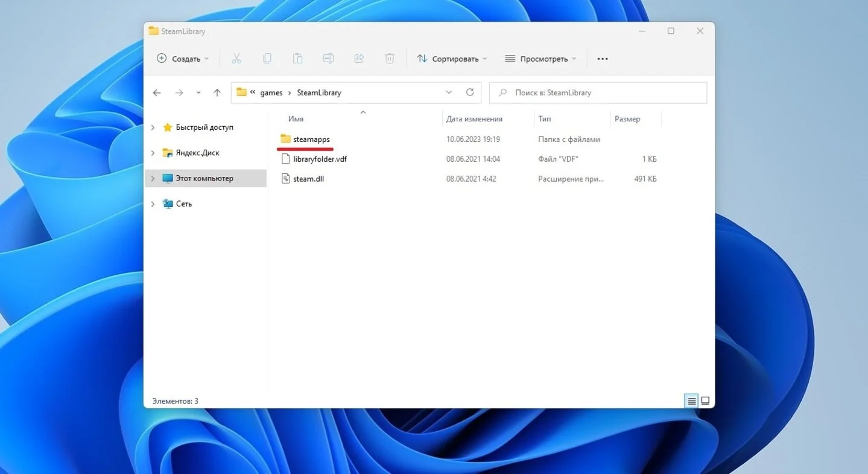The image size is (868, 474).
Task: Open the address bar history dropdown
Action: [449, 92]
